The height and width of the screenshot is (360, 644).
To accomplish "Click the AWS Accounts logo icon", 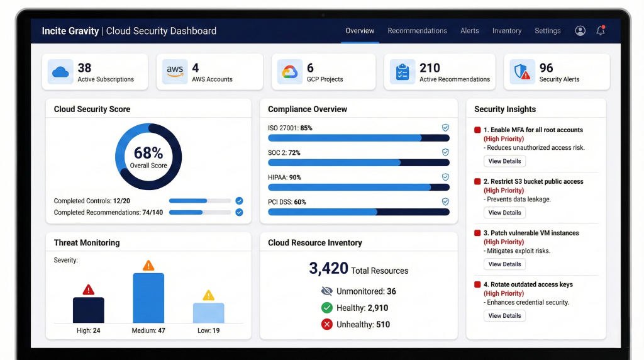I will coord(175,72).
